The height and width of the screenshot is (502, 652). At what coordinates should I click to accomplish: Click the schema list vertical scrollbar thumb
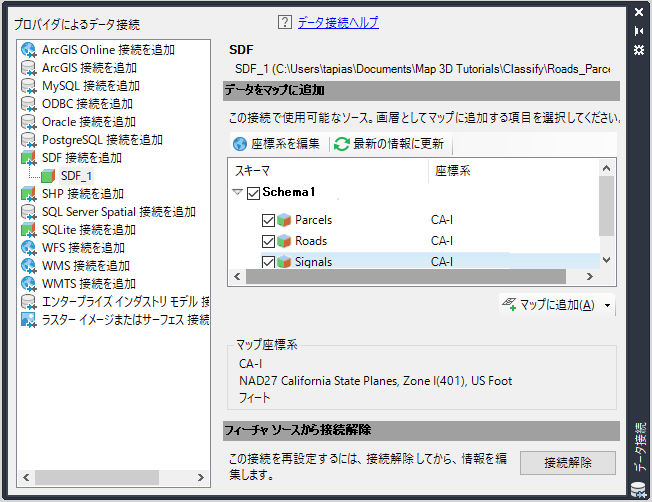(606, 206)
